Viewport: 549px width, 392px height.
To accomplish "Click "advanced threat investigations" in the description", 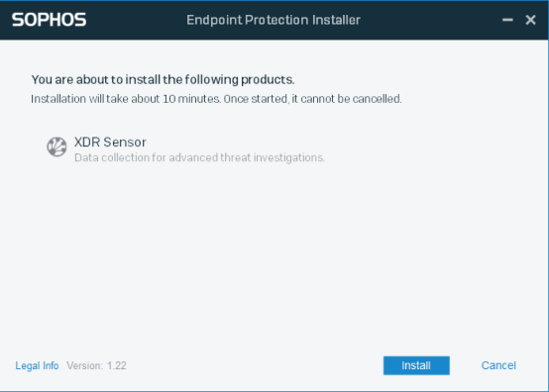I will point(247,157).
